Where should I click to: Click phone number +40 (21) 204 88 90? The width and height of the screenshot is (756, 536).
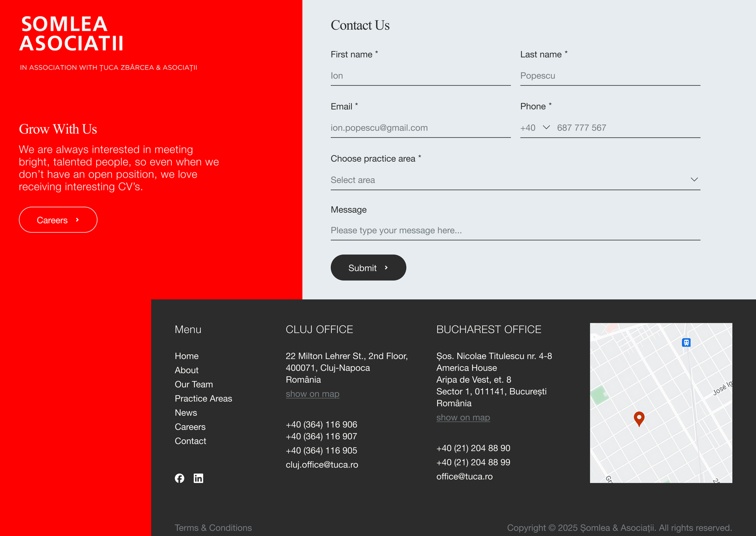[473, 448]
